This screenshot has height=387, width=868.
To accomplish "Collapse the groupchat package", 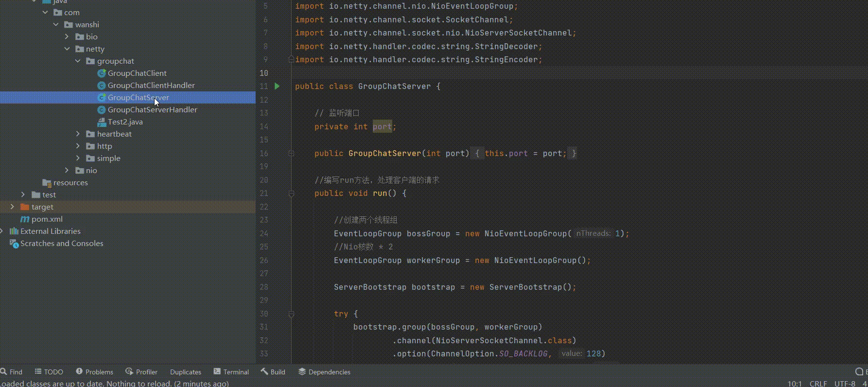I will tap(78, 61).
